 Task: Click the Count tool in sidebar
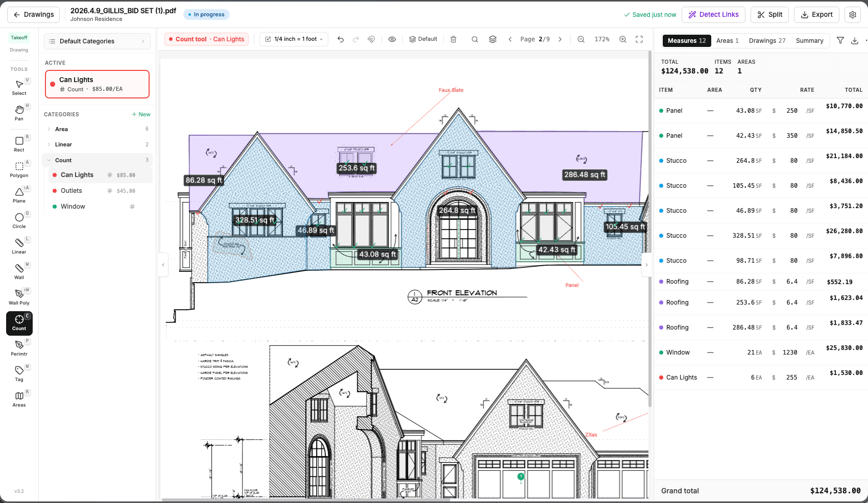[19, 323]
